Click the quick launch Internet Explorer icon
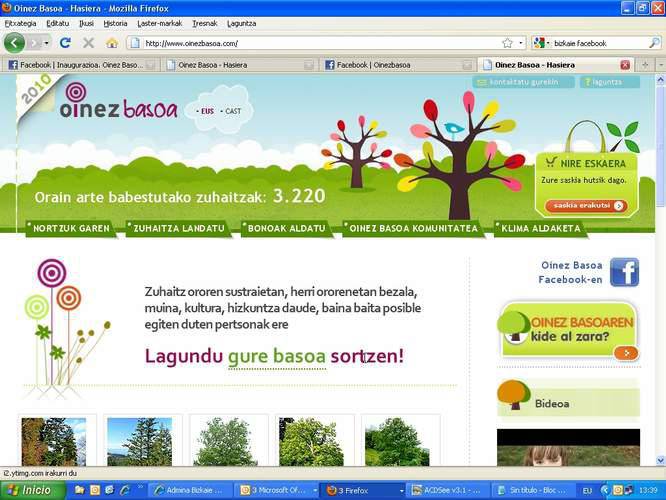The height and width of the screenshot is (500, 666). pos(124,490)
